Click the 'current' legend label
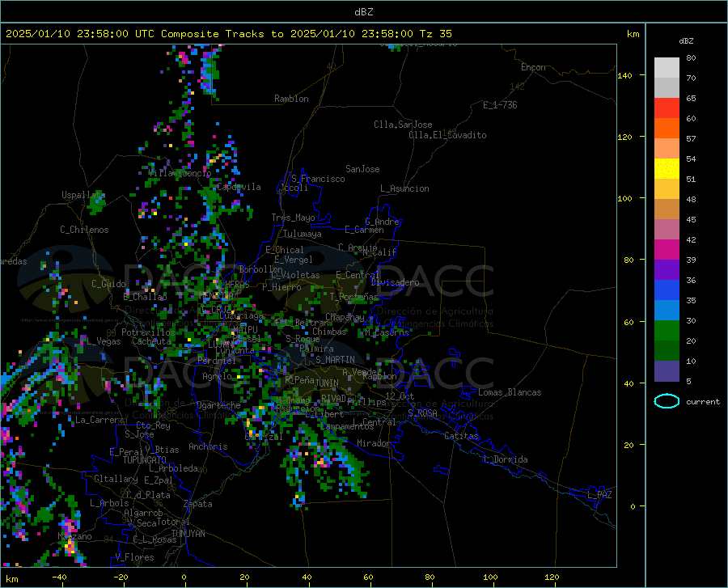 click(703, 402)
